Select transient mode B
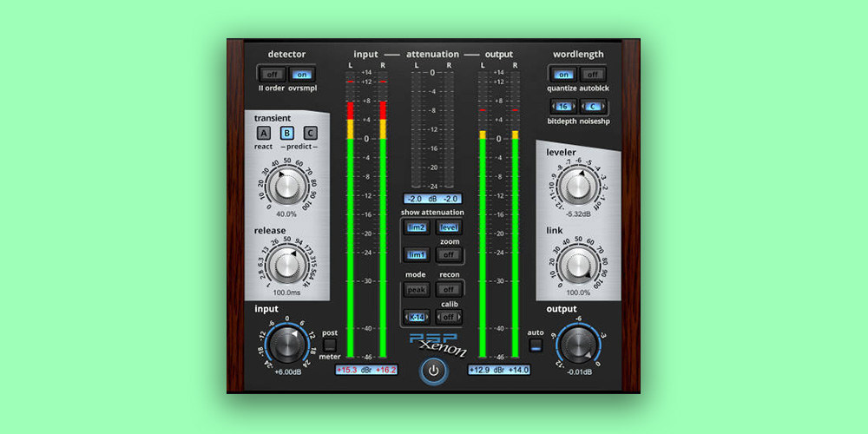Screen dimensions: 868x434 pos(287,133)
